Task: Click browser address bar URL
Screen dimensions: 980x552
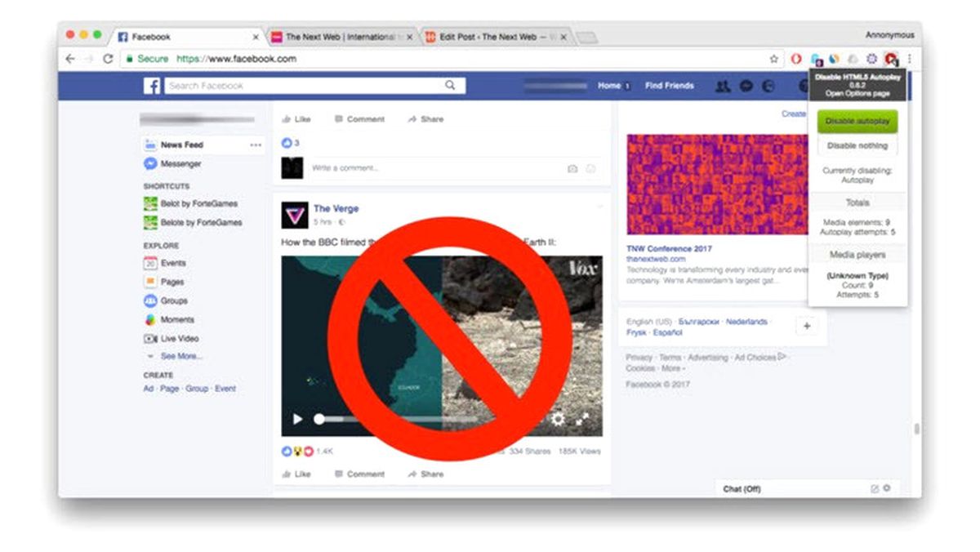Action: [x=237, y=59]
